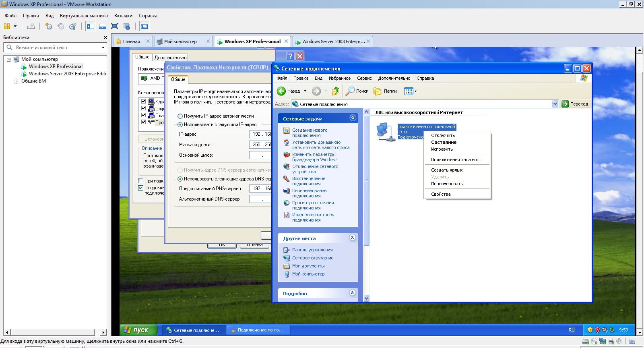Click the RU language indicator in taskbar
644x348 pixels.
click(572, 330)
